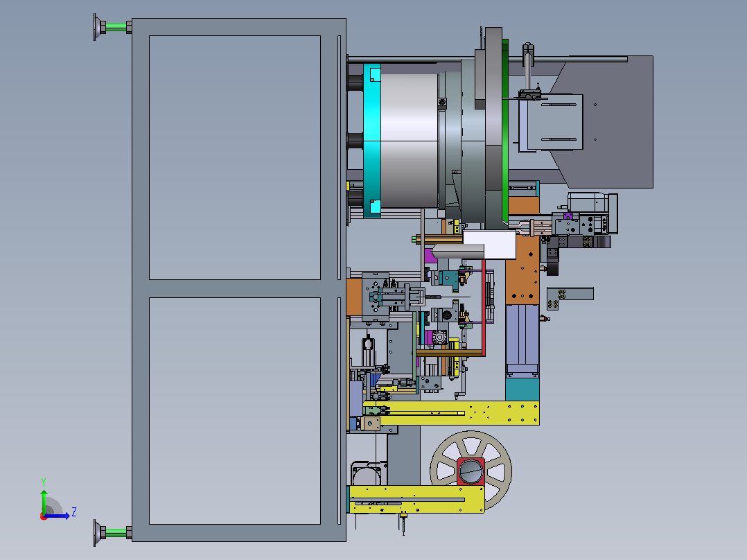Select the teal block above the yellow plate
Viewport: 747px width, 560px height.
click(522, 390)
